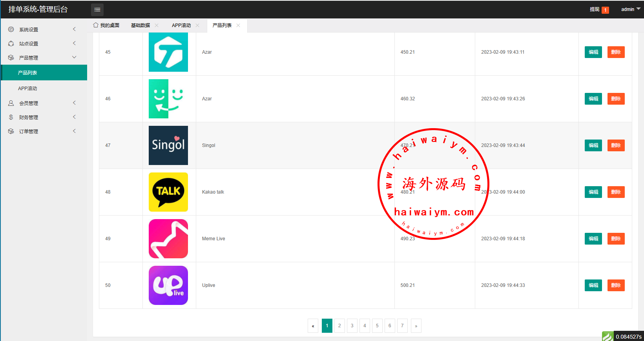Click the user icon beside 会员管理
Image resolution: width=644 pixels, height=341 pixels.
(11, 103)
